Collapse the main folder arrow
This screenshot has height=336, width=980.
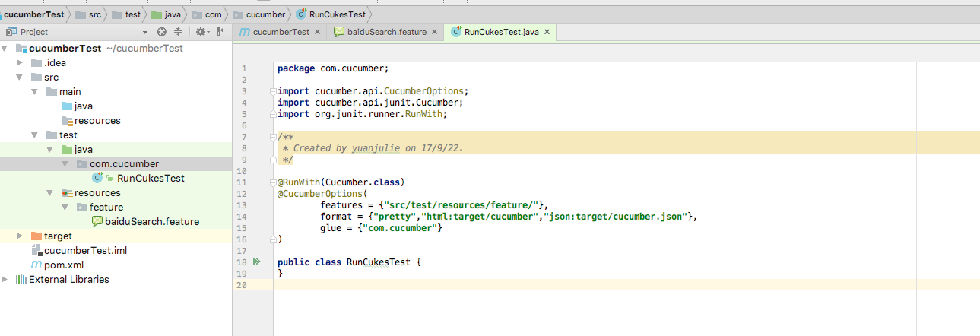coord(35,91)
